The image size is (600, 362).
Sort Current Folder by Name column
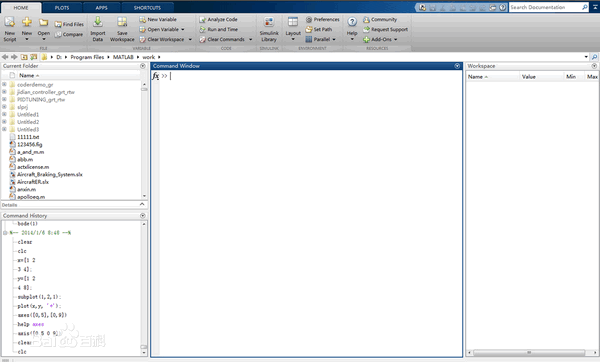coord(29,75)
